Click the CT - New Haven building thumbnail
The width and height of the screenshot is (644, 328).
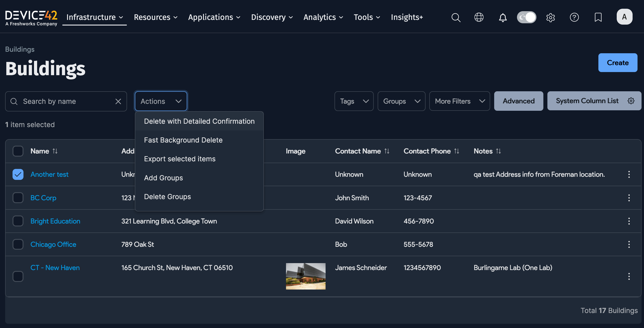[x=305, y=276]
